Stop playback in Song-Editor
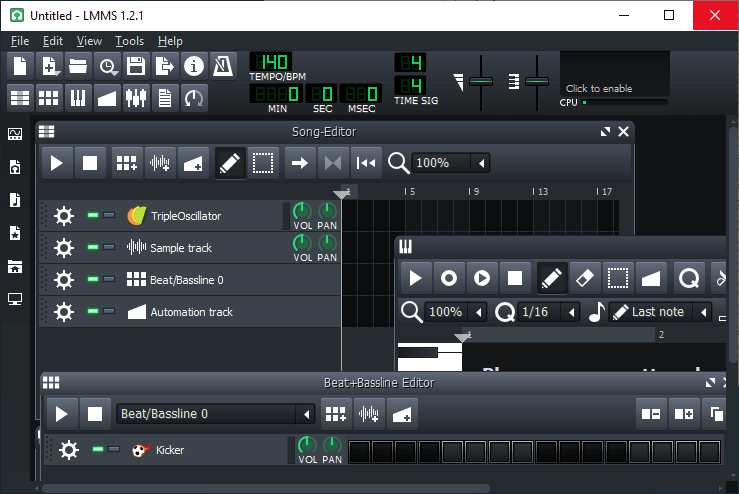739x494 pixels. coord(90,163)
